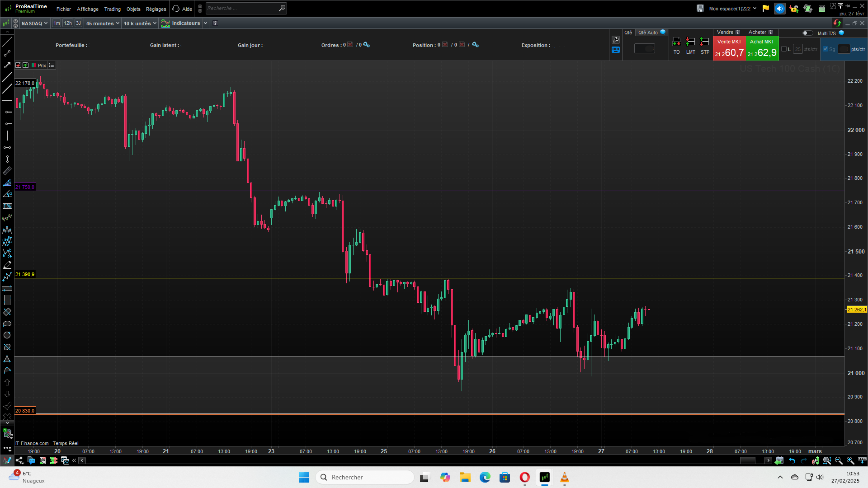The width and height of the screenshot is (868, 488).
Task: Click the share icon in bottom toolbar
Action: 19,460
